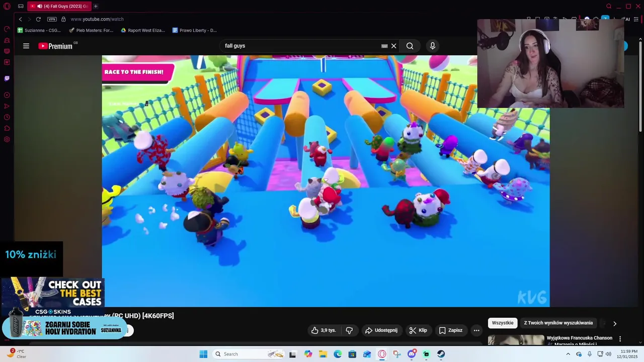This screenshot has height=362, width=644.
Task: Like the video with 3,9 tys.
Action: coord(324,330)
